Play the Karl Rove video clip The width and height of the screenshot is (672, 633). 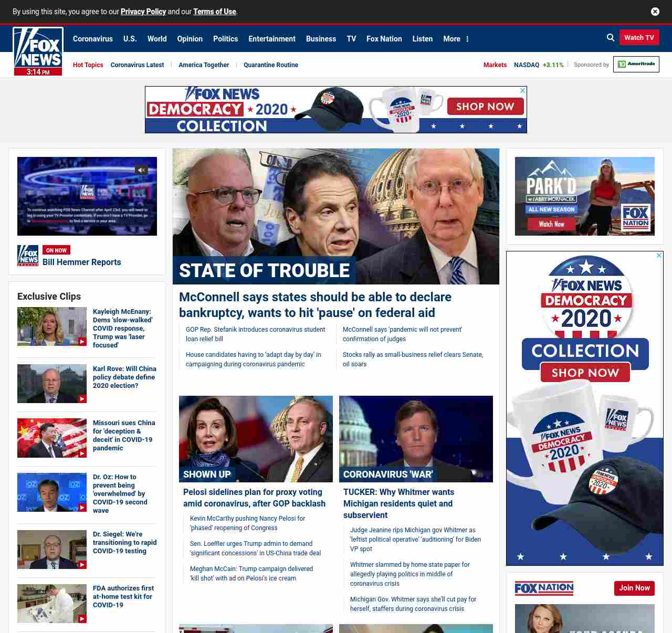click(x=52, y=384)
